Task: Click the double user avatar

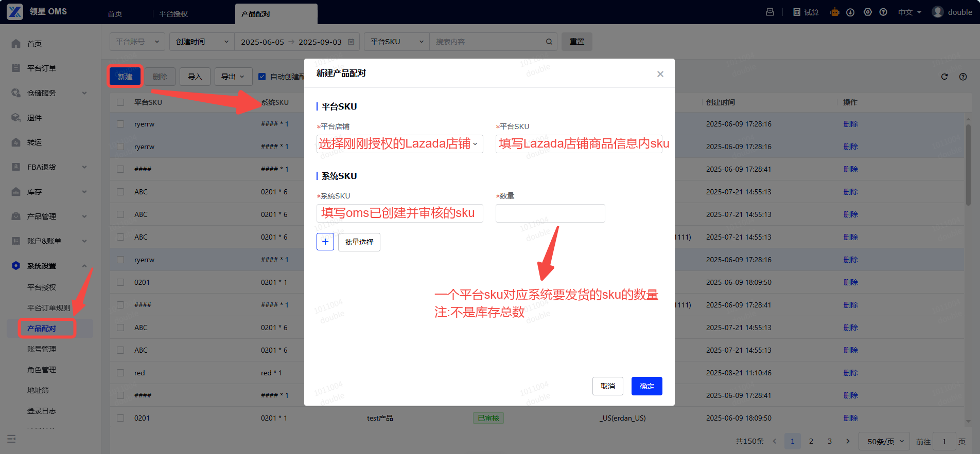Action: click(938, 12)
